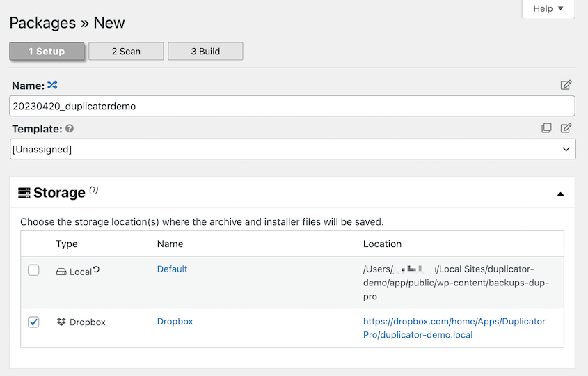
Task: Click the Local storage path text
Action: click(x=456, y=283)
